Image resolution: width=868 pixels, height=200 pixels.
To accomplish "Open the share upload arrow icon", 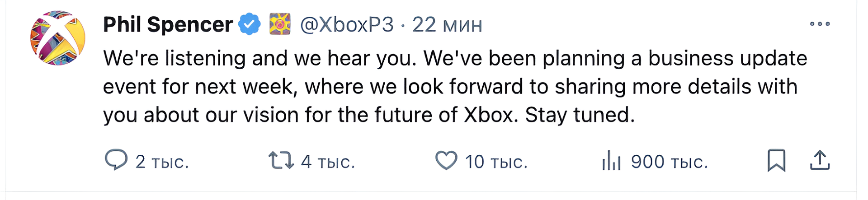I will pos(820,160).
